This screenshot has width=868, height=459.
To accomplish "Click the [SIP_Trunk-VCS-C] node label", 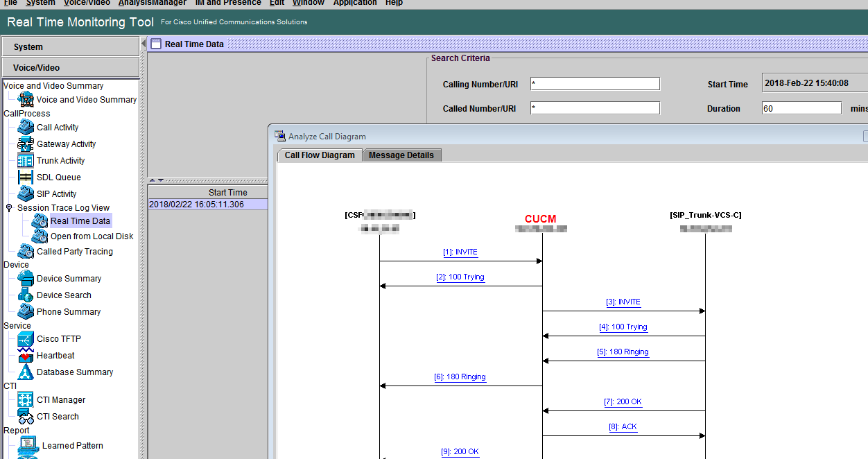I will pos(706,215).
